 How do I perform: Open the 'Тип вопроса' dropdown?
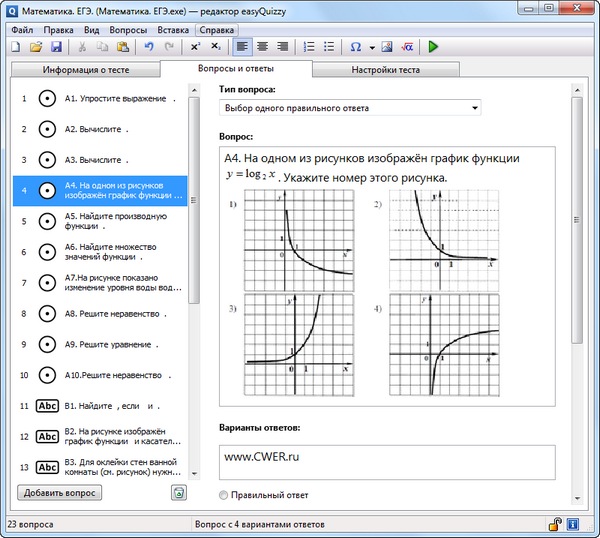[350, 108]
